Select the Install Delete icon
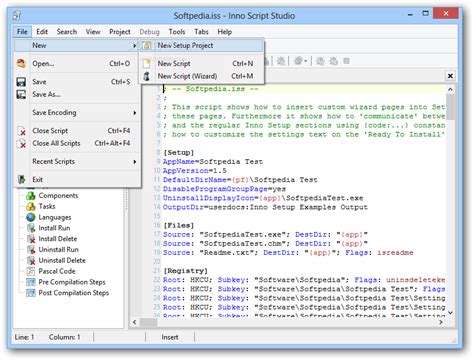The height and width of the screenshot is (360, 474). coord(31,239)
